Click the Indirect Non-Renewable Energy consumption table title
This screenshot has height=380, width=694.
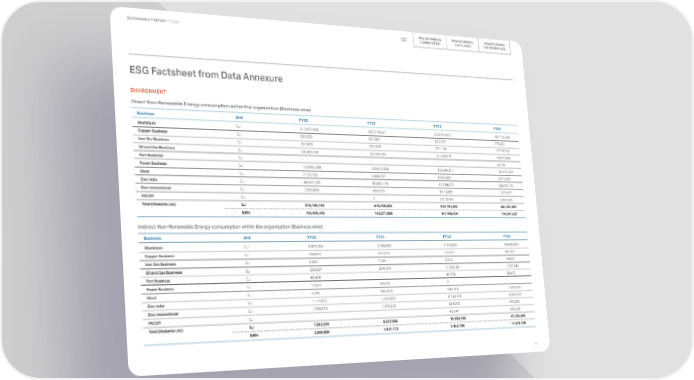click(230, 226)
